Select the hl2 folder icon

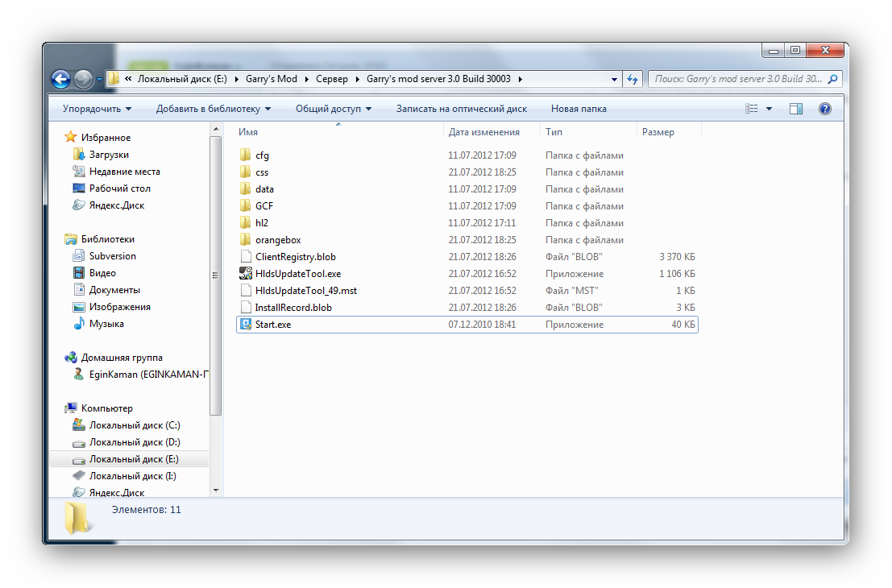[x=246, y=222]
